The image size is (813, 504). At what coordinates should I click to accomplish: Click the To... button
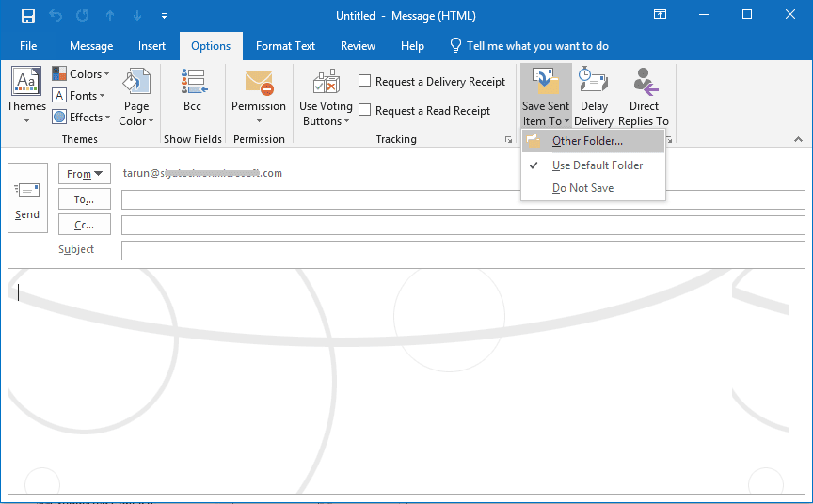[x=85, y=199]
